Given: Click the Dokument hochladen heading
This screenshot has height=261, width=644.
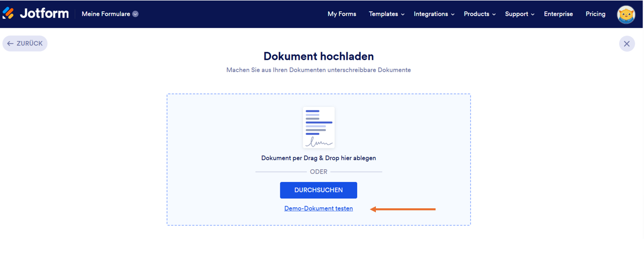Looking at the screenshot, I should [x=319, y=56].
